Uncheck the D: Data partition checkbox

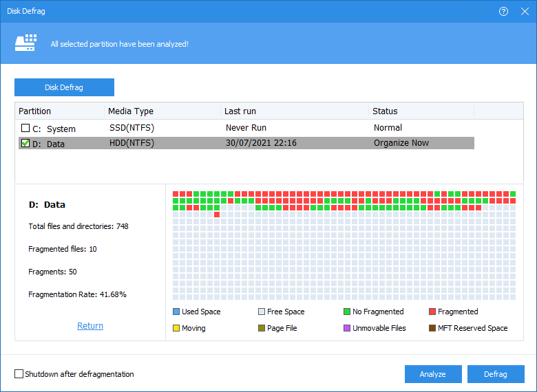click(x=25, y=144)
